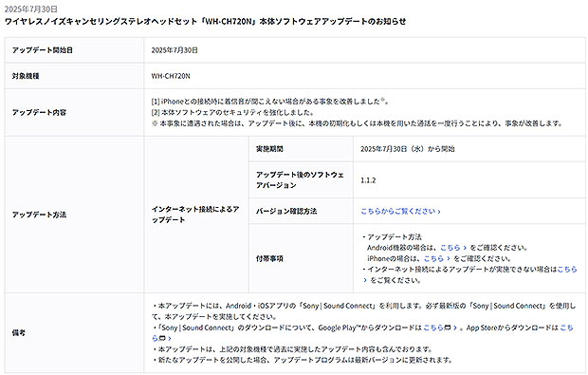Click the page title mentioning WH-CH720N
Screen dimensions: 588x375
click(x=205, y=22)
